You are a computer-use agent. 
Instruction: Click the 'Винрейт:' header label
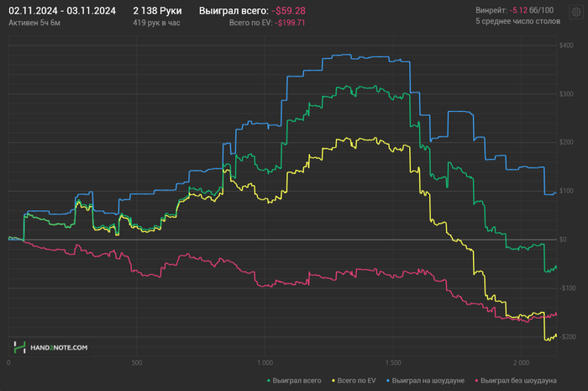click(491, 10)
